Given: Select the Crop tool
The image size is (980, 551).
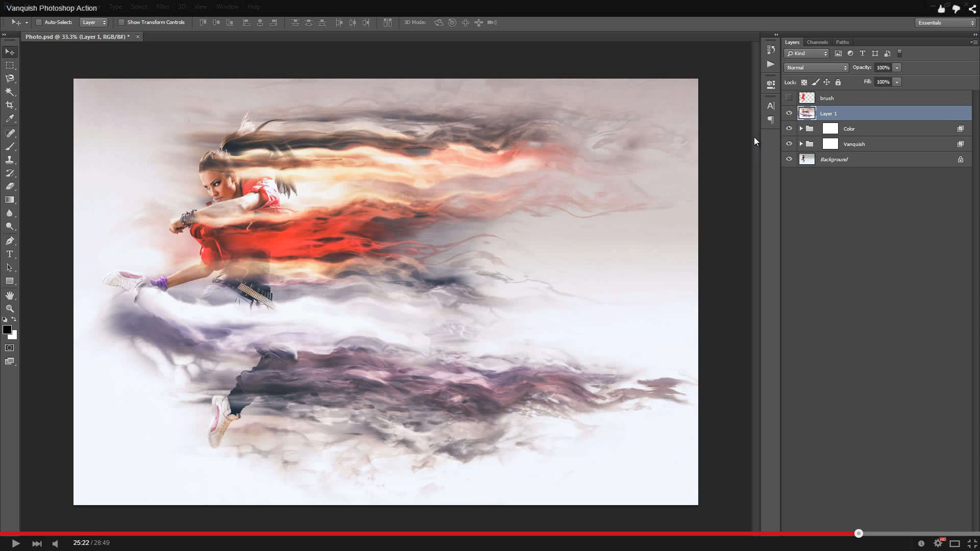Looking at the screenshot, I should pos(9,105).
